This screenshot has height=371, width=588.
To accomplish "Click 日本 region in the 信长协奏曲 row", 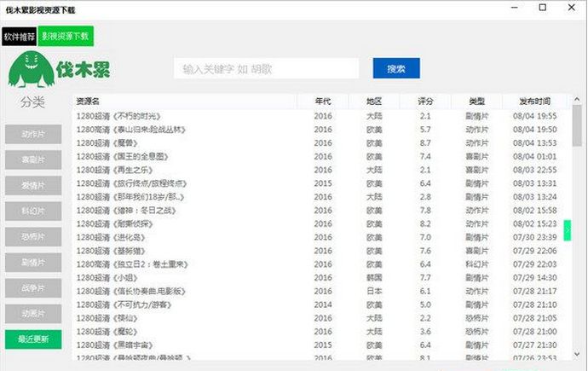I will 374,291.
